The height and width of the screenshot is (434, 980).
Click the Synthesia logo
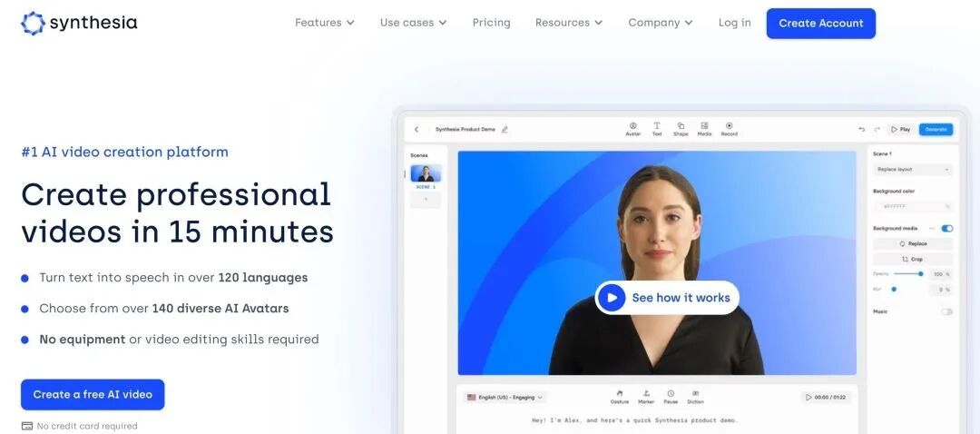(x=79, y=23)
